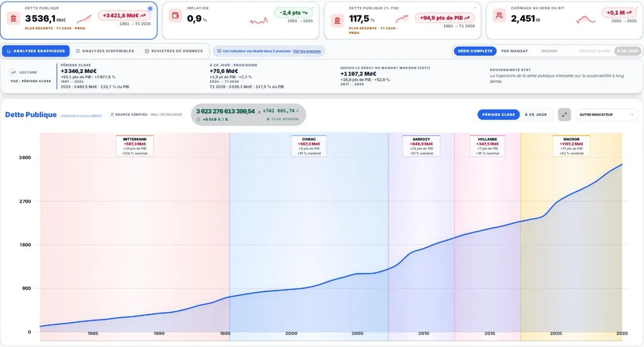Open the Registres de Données tab
The height and width of the screenshot is (347, 644).
tap(174, 51)
